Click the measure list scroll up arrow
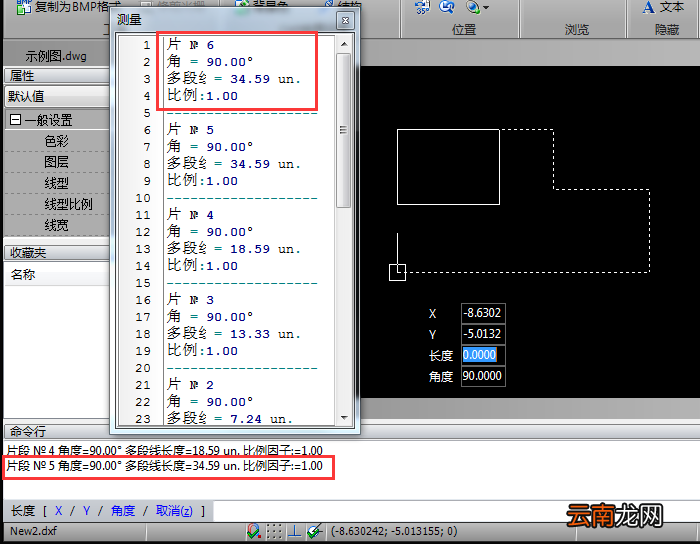 344,44
